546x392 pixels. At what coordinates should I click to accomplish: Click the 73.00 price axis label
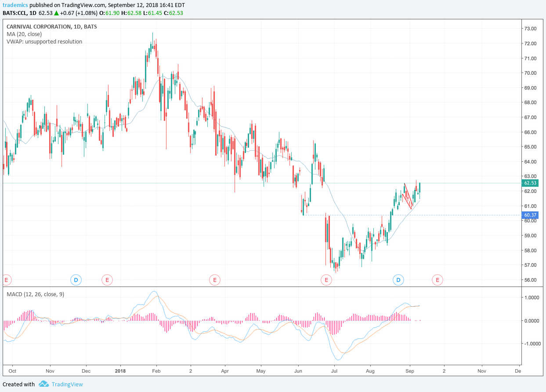point(530,29)
